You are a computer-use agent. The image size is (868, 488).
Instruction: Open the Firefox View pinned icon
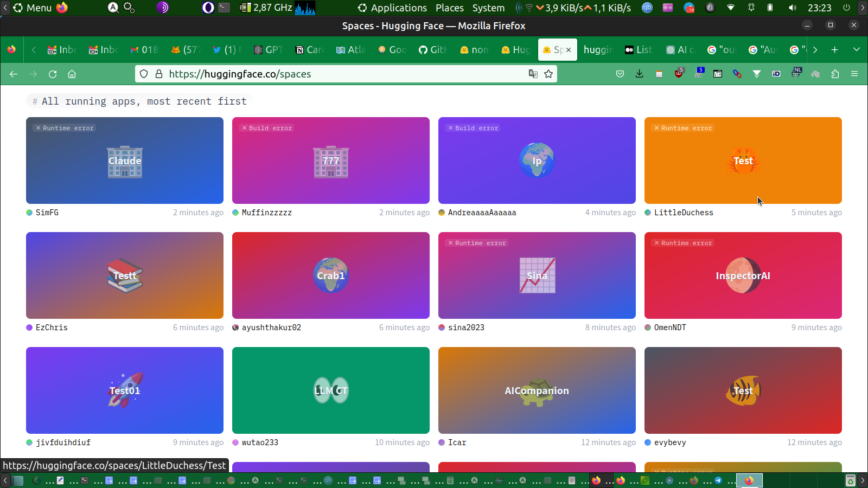[x=11, y=49]
